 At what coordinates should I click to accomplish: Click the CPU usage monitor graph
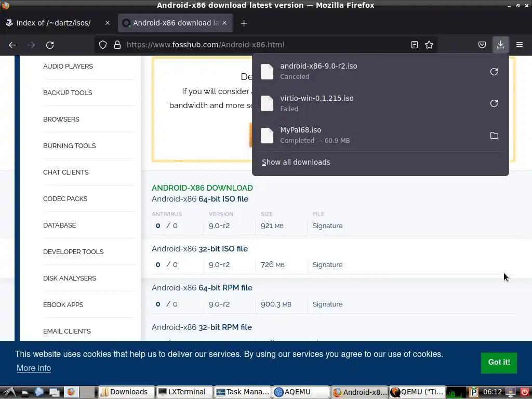point(456,392)
